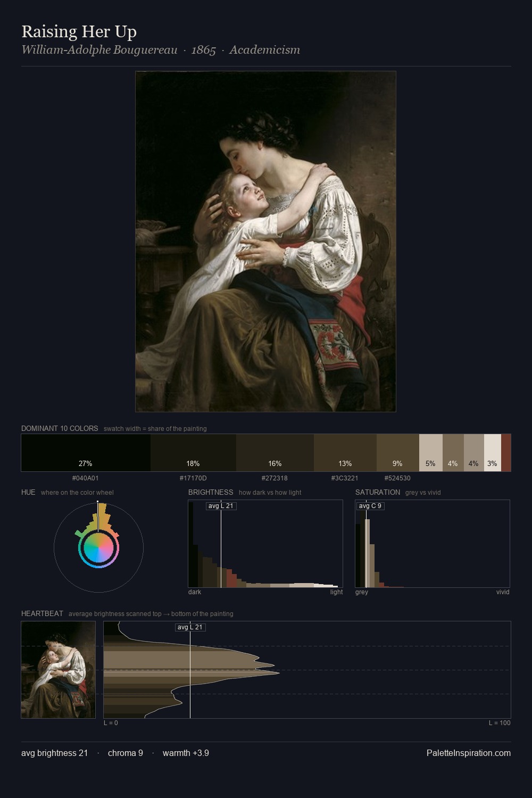Image resolution: width=532 pixels, height=798 pixels.
Task: Click the 'L = 100' axis label
Action: tap(500, 723)
